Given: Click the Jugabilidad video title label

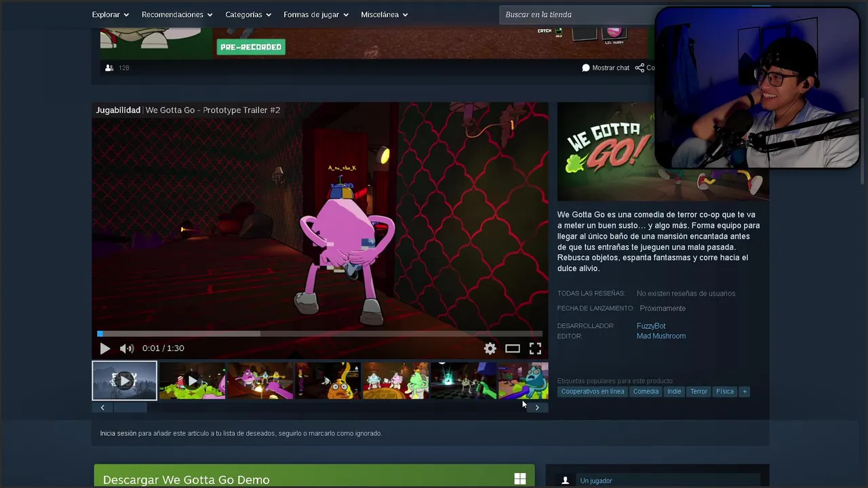Looking at the screenshot, I should [x=118, y=110].
